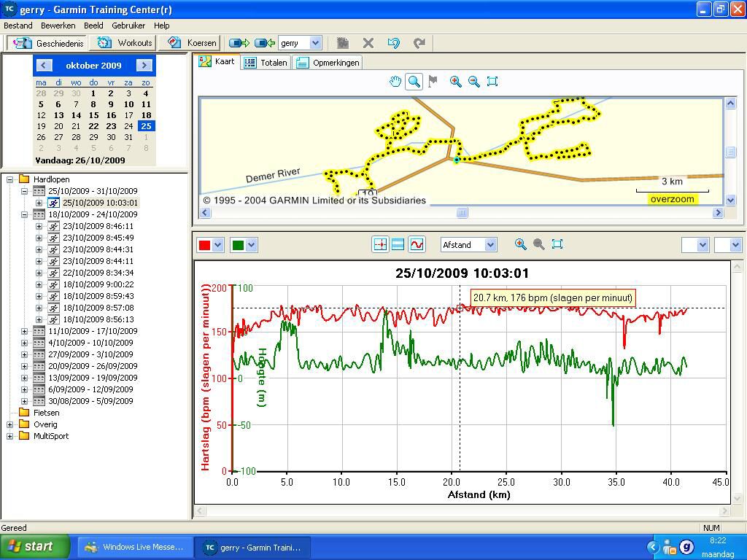747x560 pixels.
Task: Open the Geschiedenis view
Action: coord(47,43)
